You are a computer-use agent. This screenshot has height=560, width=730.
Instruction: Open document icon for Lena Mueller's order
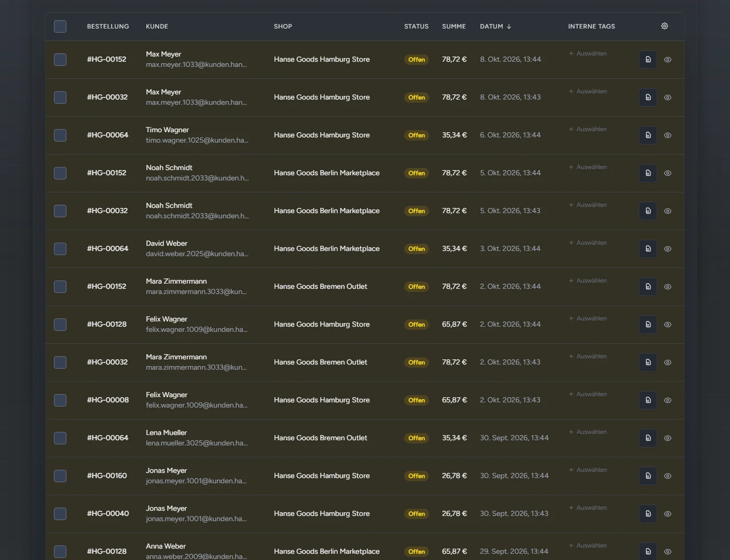coord(648,438)
